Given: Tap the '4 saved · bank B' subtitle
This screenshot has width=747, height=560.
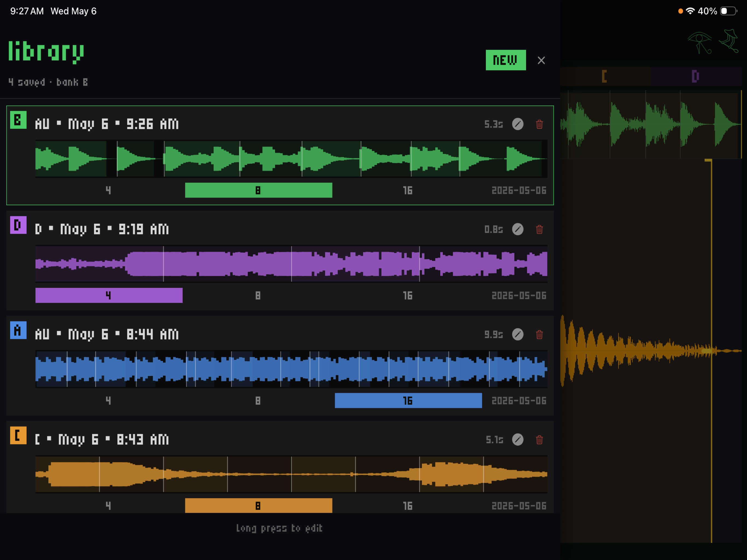Looking at the screenshot, I should (x=48, y=82).
